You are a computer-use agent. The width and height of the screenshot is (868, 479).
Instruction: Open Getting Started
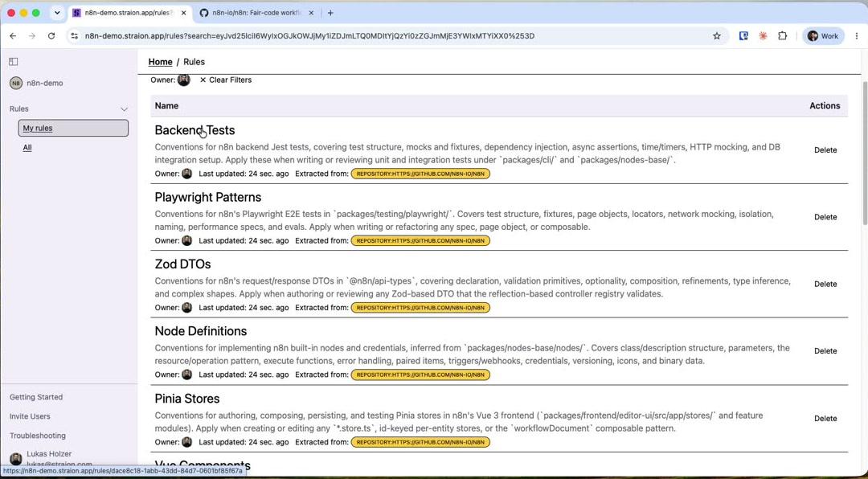click(x=36, y=397)
